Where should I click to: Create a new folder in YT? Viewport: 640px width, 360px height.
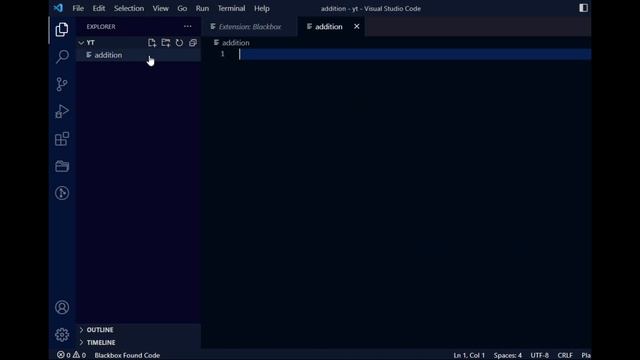166,42
